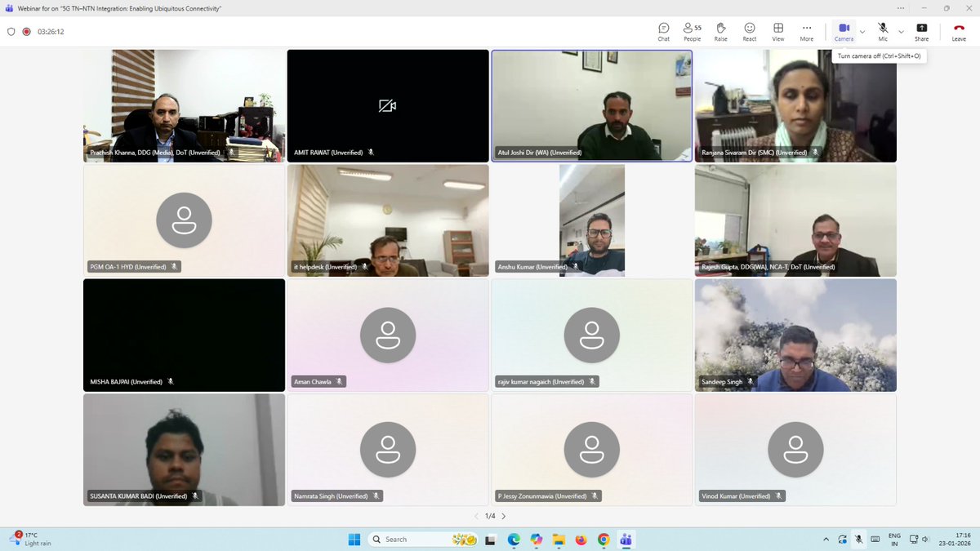
Task: Open the React emoji picker
Action: point(749,31)
